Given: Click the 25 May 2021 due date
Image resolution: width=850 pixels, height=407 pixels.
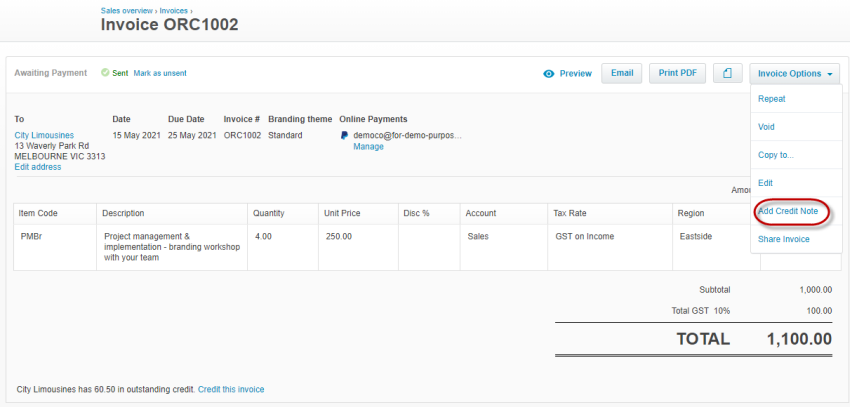Looking at the screenshot, I should 192,135.
